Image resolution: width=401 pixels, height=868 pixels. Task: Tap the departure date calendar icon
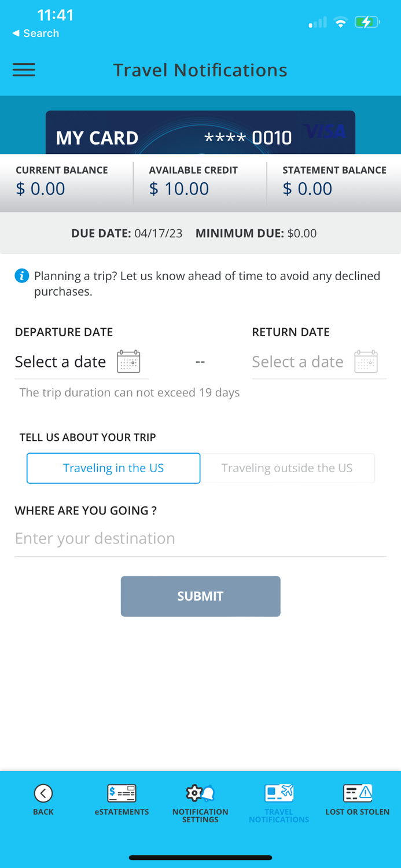pos(128,362)
